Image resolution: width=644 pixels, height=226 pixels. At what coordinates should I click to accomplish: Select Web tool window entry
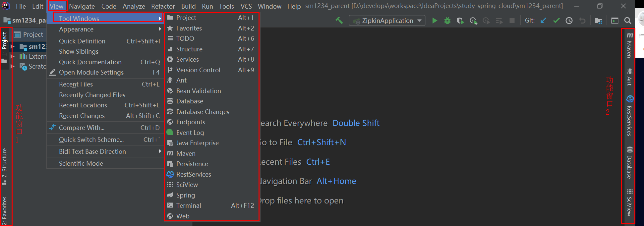tap(211, 216)
